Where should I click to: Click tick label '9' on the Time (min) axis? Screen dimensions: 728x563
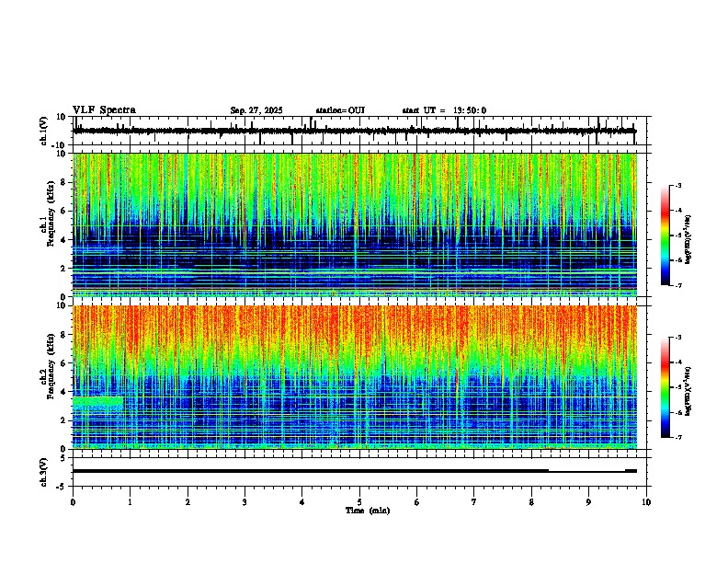click(588, 502)
